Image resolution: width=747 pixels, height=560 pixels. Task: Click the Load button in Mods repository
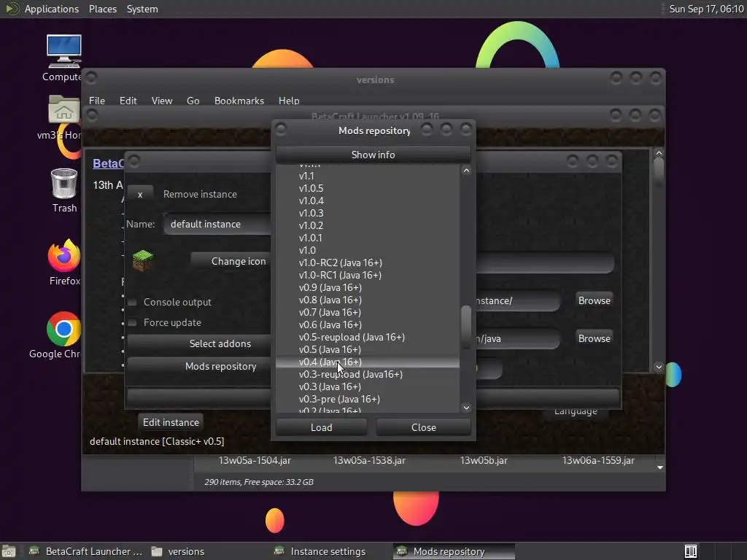321,427
